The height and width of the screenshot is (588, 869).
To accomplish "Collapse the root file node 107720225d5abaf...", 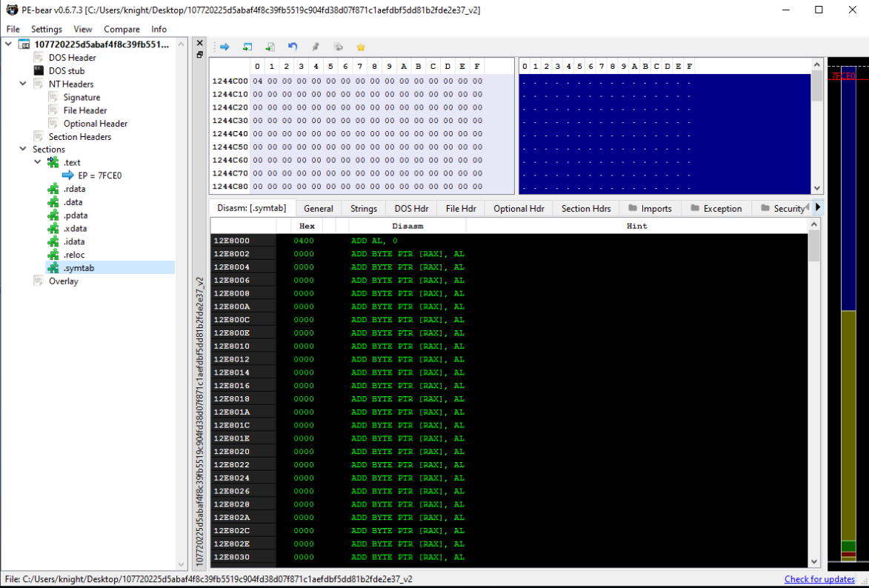I will 9,44.
